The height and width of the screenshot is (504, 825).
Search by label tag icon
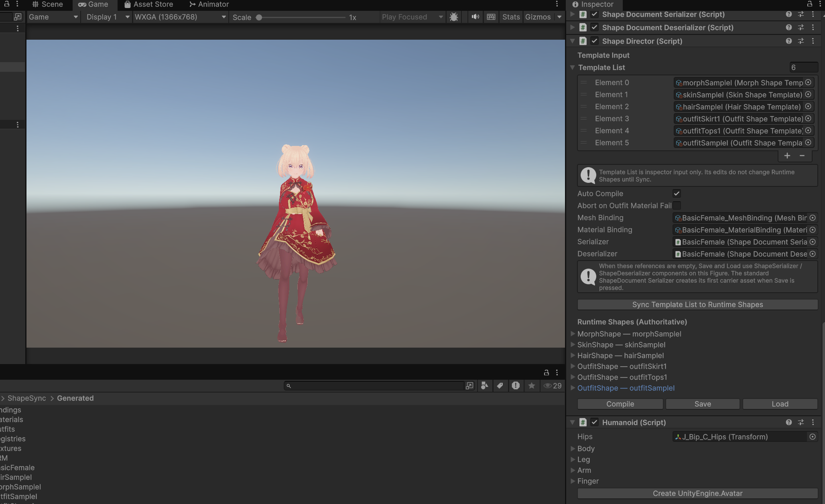pos(500,386)
